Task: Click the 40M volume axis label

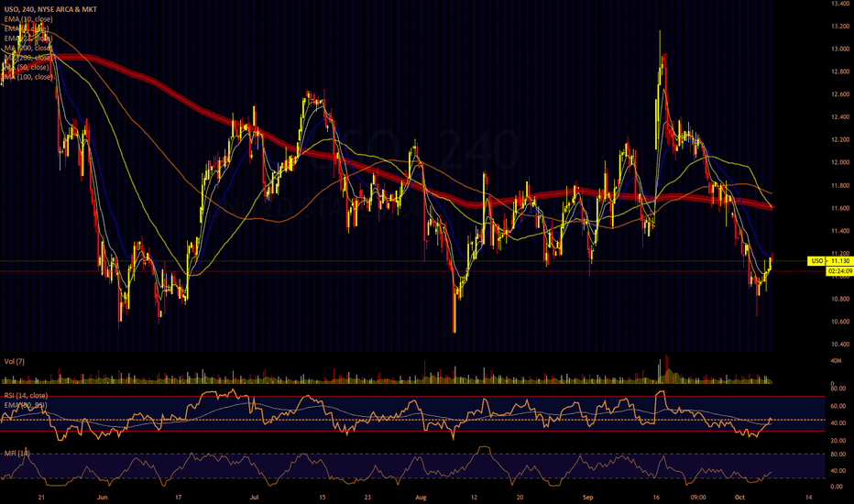Action: (836, 361)
